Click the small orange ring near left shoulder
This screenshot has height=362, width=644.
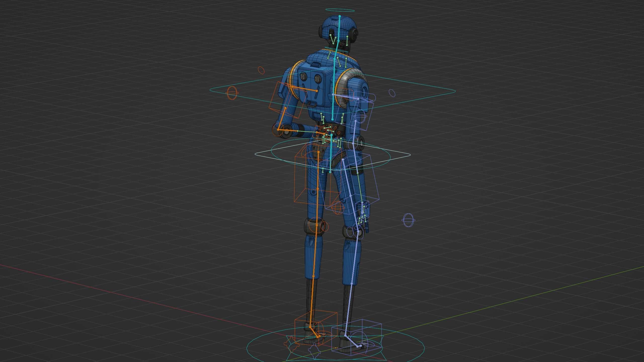(262, 70)
